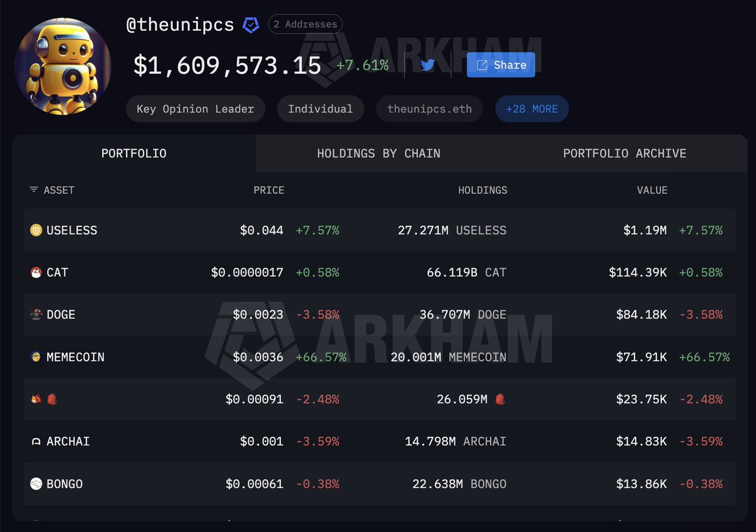The width and height of the screenshot is (756, 532).
Task: Click the ARCHAI token icon
Action: coord(37,441)
